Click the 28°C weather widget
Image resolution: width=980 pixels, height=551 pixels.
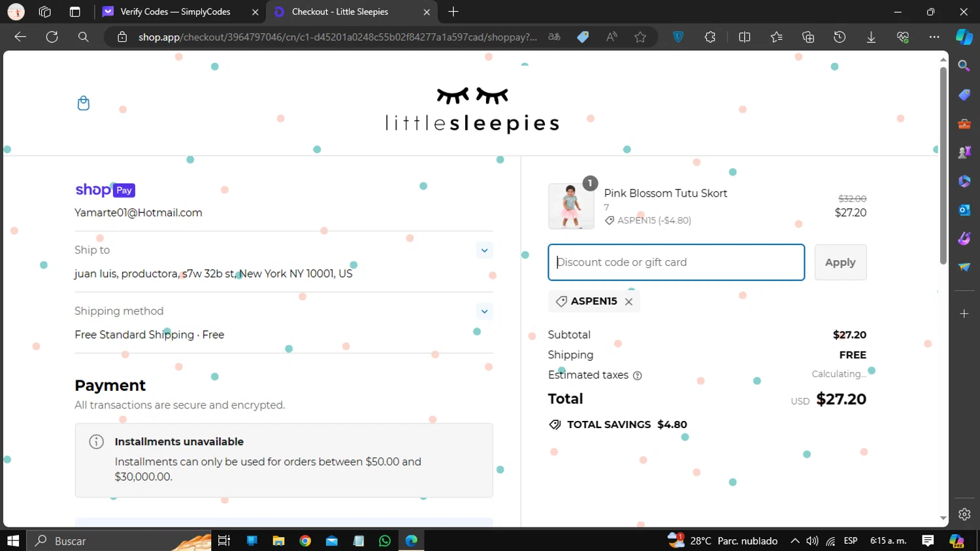point(723,541)
